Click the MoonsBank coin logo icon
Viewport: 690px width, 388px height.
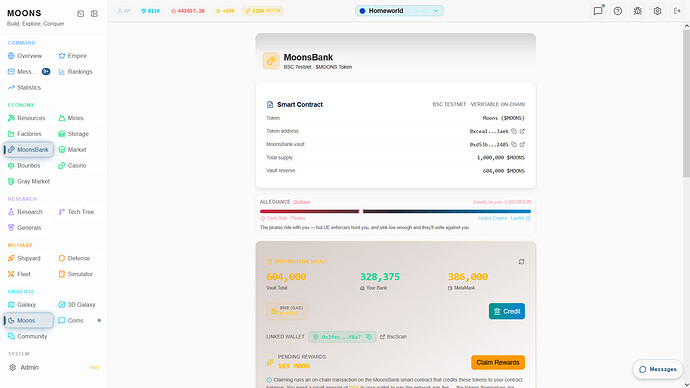click(x=271, y=61)
